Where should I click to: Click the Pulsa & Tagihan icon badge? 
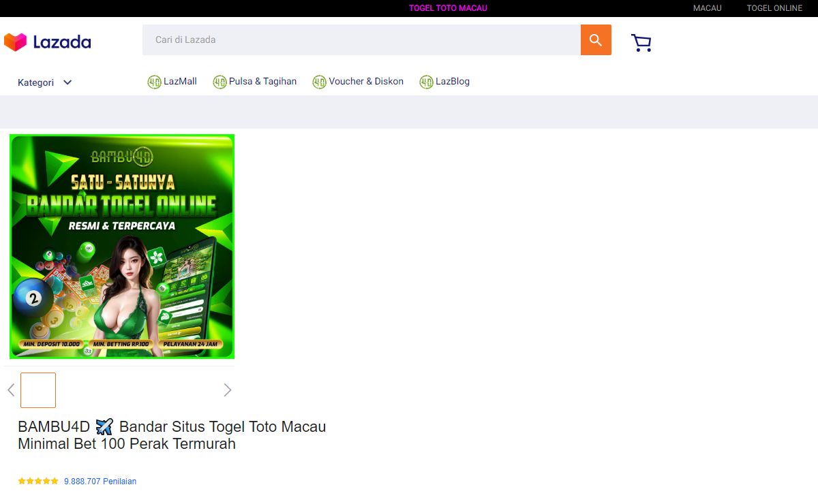pyautogui.click(x=219, y=82)
